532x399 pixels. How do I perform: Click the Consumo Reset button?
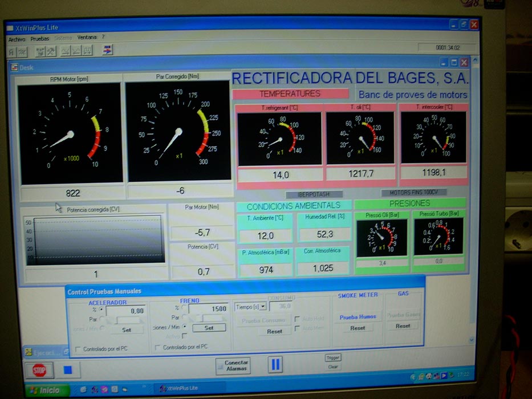click(274, 332)
